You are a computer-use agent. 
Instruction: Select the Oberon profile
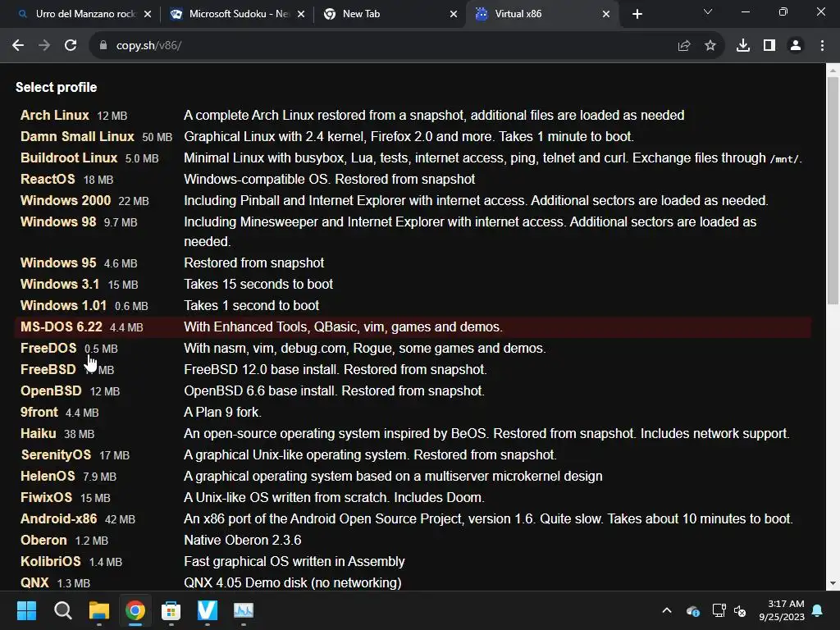[x=43, y=541]
